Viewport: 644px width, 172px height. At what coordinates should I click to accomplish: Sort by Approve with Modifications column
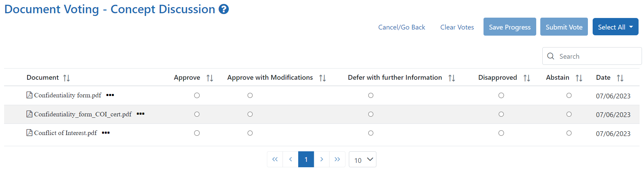(322, 78)
